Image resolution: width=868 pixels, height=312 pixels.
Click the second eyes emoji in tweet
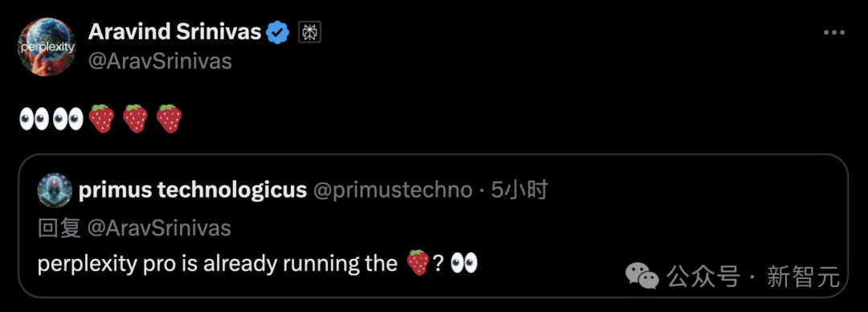click(x=68, y=118)
